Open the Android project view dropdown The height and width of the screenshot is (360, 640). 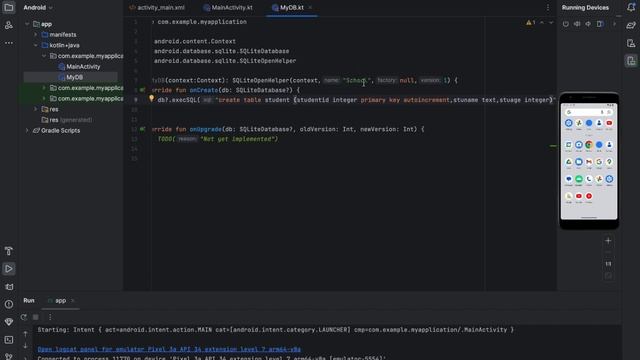[x=38, y=7]
